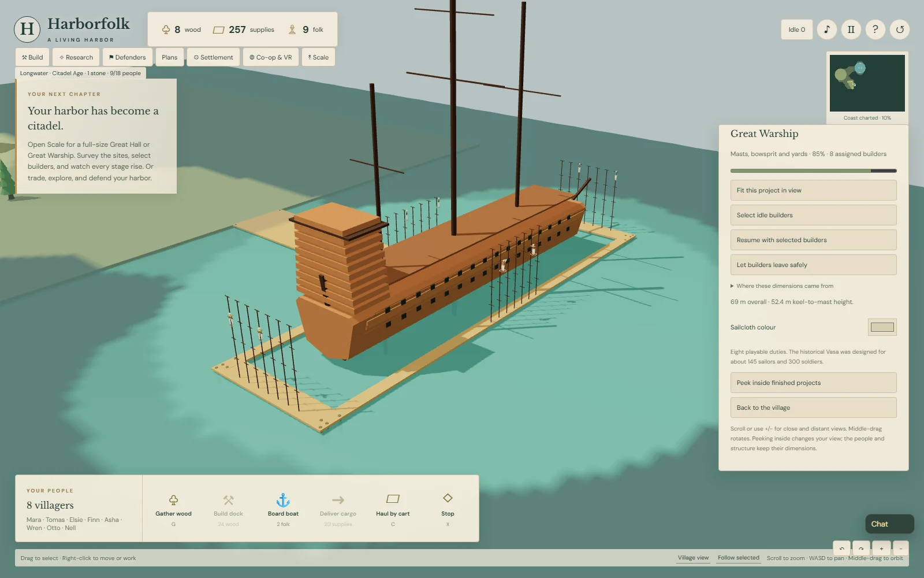This screenshot has height=578, width=924.
Task: Click the Great Warship progress bar
Action: pyautogui.click(x=813, y=171)
